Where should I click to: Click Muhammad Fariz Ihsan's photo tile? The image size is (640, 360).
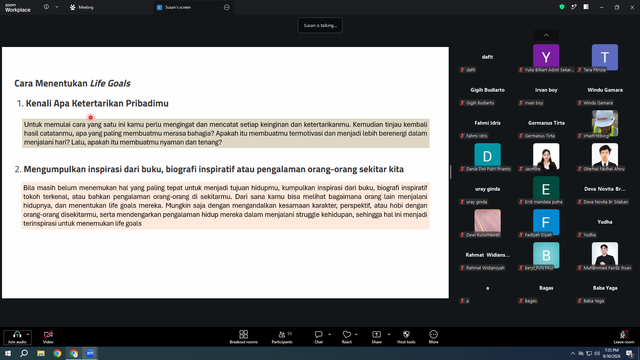point(605,255)
